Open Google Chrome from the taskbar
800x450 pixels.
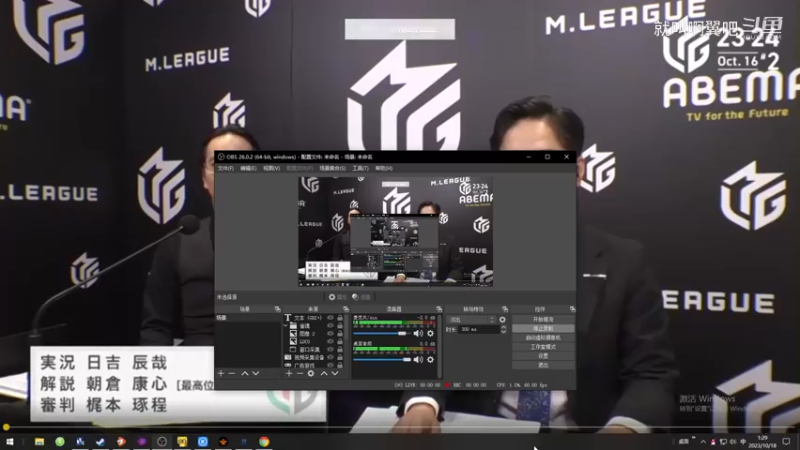264,442
